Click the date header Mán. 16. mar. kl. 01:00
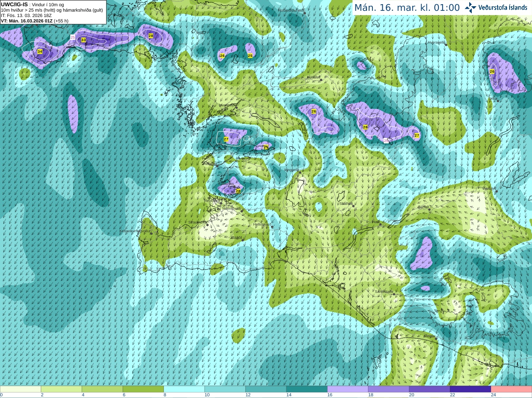Image resolution: width=532 pixels, height=398 pixels. tap(407, 7)
